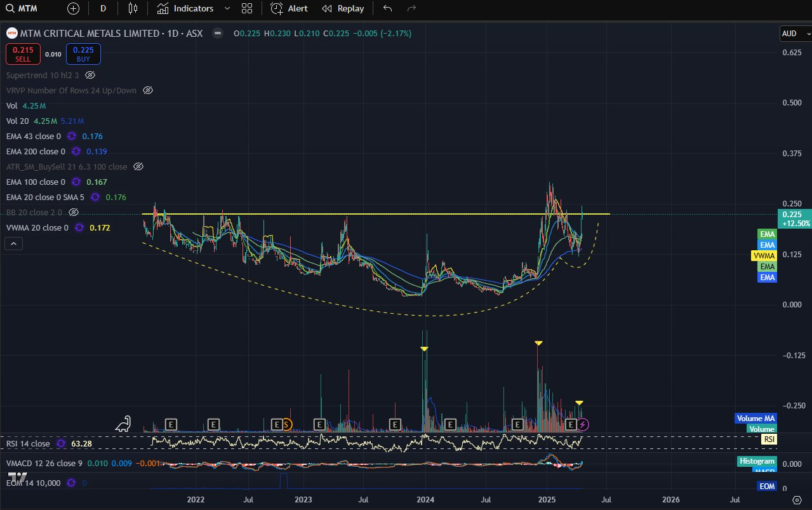The width and height of the screenshot is (812, 510).
Task: Click the purple lightning event icon
Action: (583, 424)
